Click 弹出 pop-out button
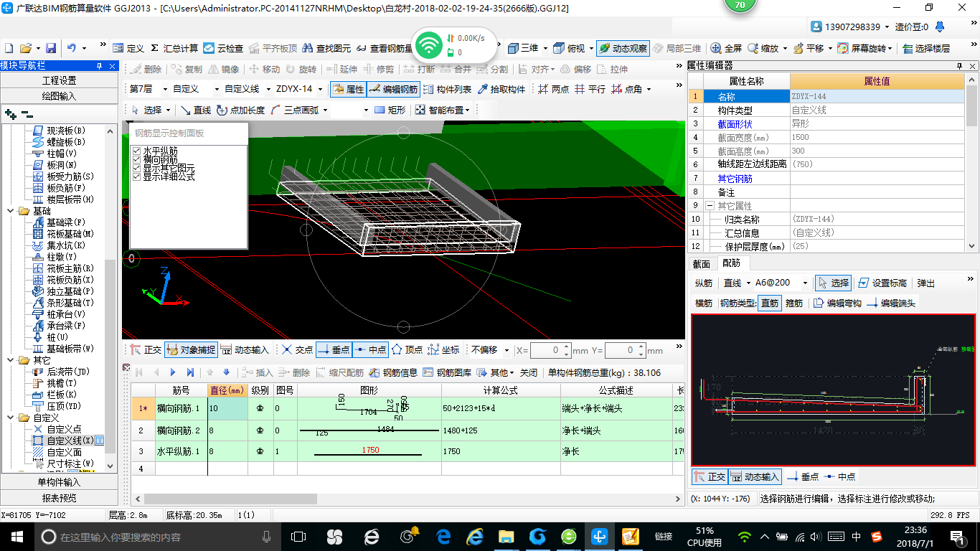The width and height of the screenshot is (980, 551). click(926, 283)
